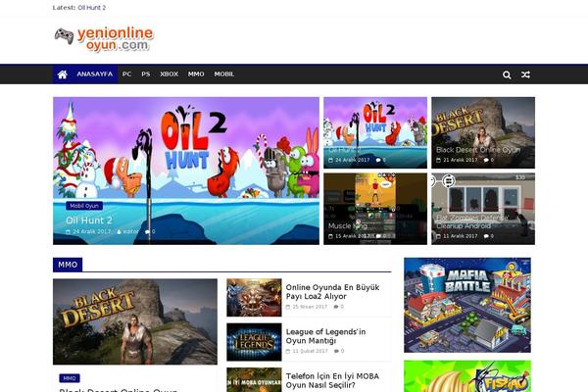Image resolution: width=588 pixels, height=392 pixels.
Task: Open the Mafia Battle sidebar banner
Action: click(467, 305)
